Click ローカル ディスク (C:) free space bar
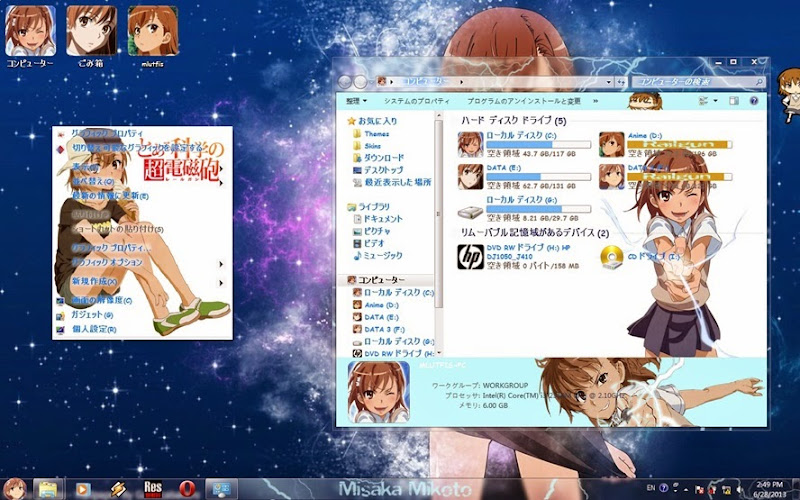The width and height of the screenshot is (800, 500). (x=538, y=145)
